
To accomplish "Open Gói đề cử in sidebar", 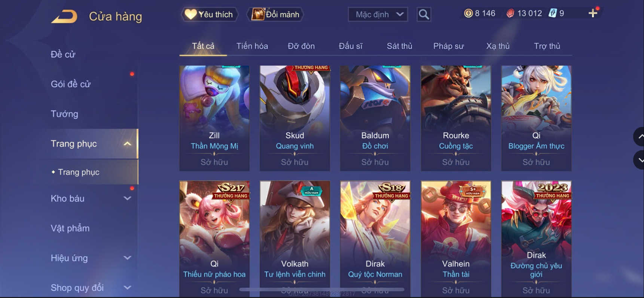I will (x=71, y=84).
